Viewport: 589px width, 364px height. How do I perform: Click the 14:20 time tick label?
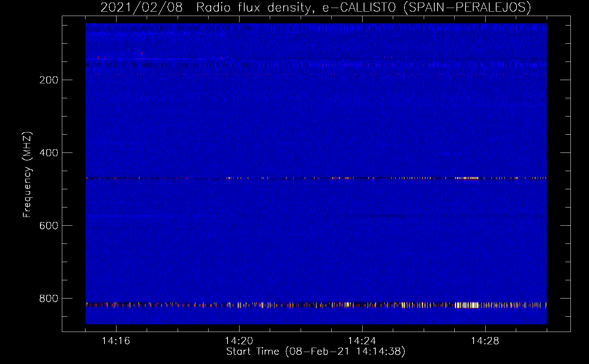(239, 341)
